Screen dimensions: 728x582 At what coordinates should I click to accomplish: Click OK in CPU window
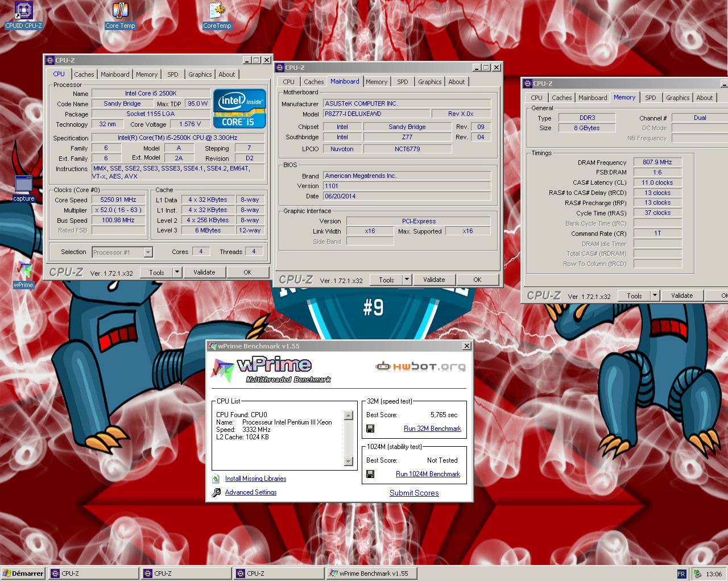[x=247, y=273]
